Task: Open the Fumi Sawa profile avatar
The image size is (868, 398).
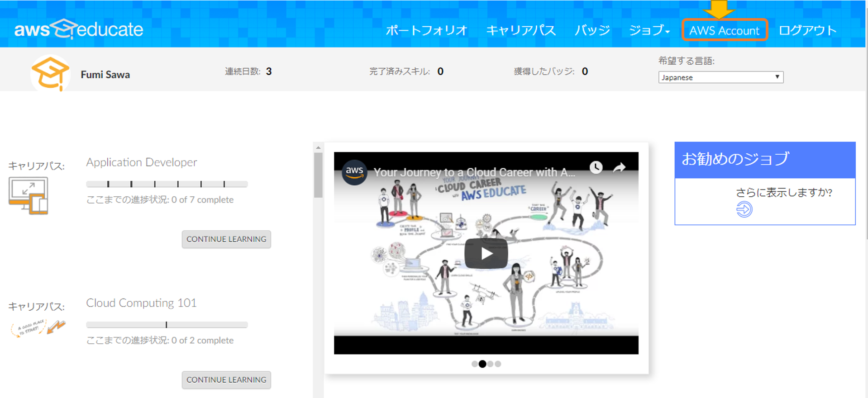Action: 50,73
